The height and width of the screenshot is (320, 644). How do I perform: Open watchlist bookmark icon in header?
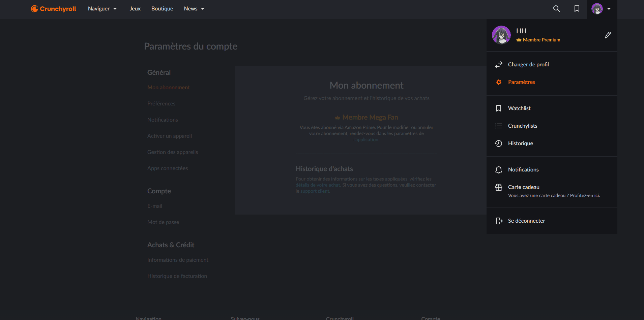click(x=577, y=9)
